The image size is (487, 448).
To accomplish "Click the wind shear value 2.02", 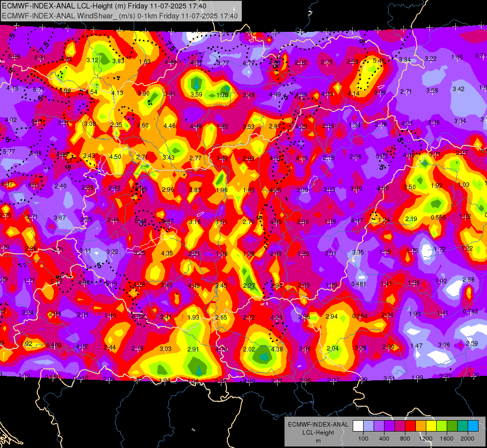I will coord(249,349).
